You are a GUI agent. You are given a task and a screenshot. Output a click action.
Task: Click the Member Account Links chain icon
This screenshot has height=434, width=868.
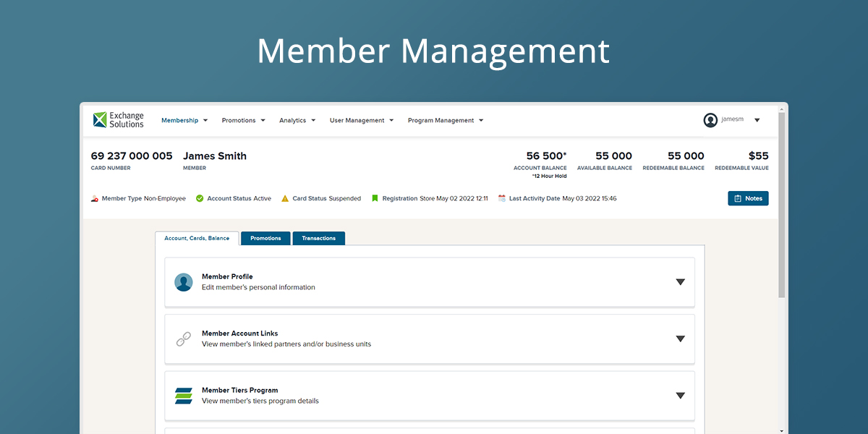(184, 339)
